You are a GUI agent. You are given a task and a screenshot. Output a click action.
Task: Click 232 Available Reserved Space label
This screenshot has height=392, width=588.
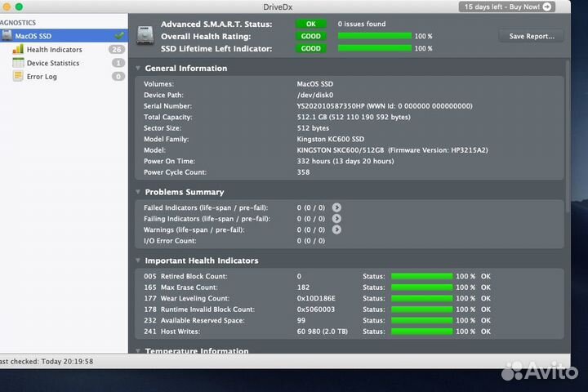coord(194,320)
